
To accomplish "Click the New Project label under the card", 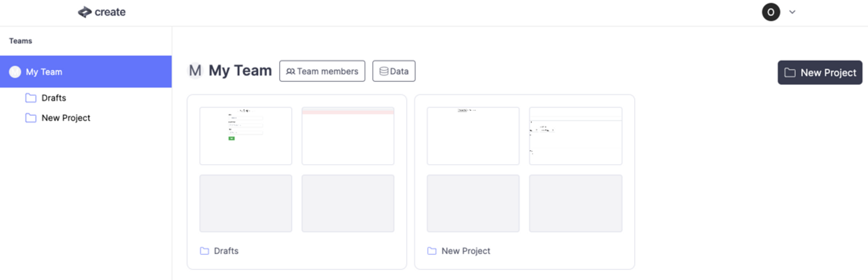I will click(x=466, y=251).
